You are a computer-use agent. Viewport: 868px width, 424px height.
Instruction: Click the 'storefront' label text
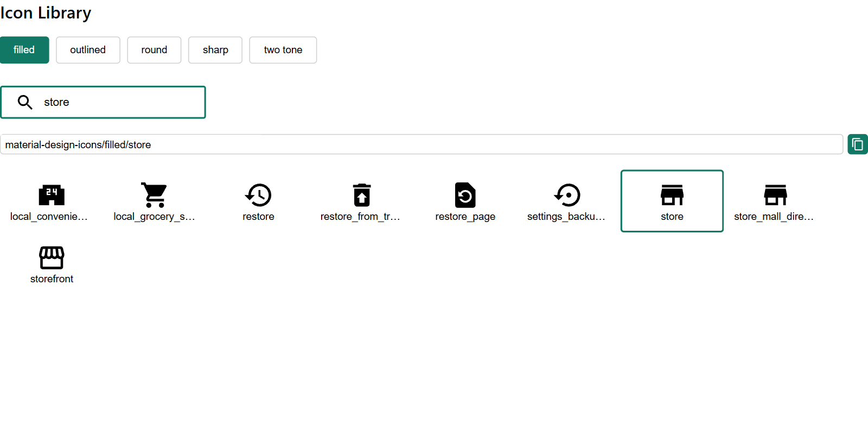pos(52,279)
